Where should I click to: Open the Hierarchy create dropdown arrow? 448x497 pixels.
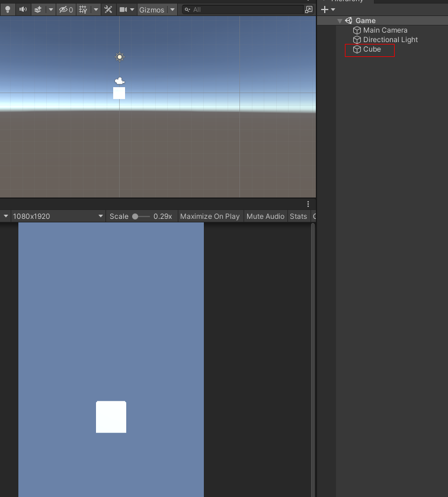[333, 9]
